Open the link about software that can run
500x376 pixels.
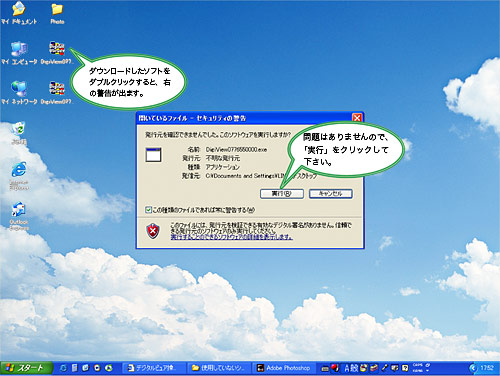[232, 237]
